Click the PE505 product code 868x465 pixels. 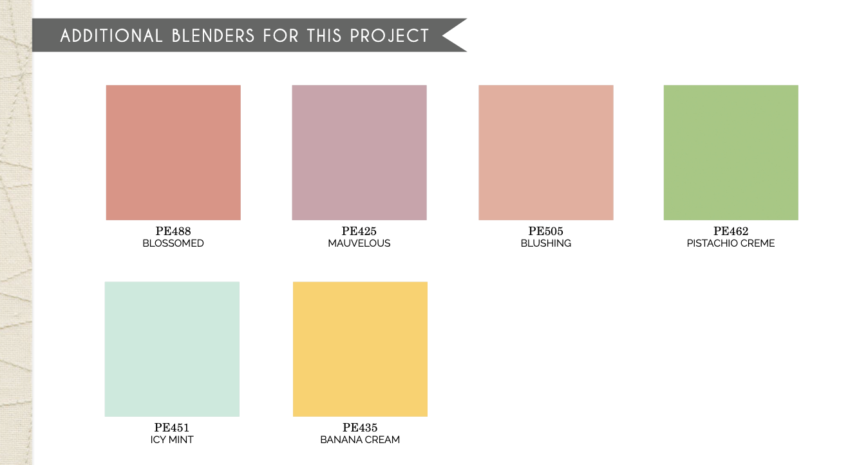[546, 231]
